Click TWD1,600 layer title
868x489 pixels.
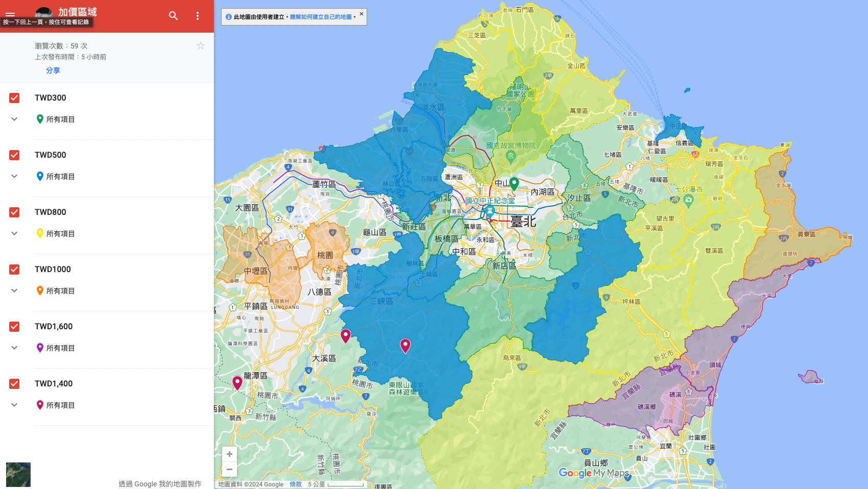[x=54, y=327]
